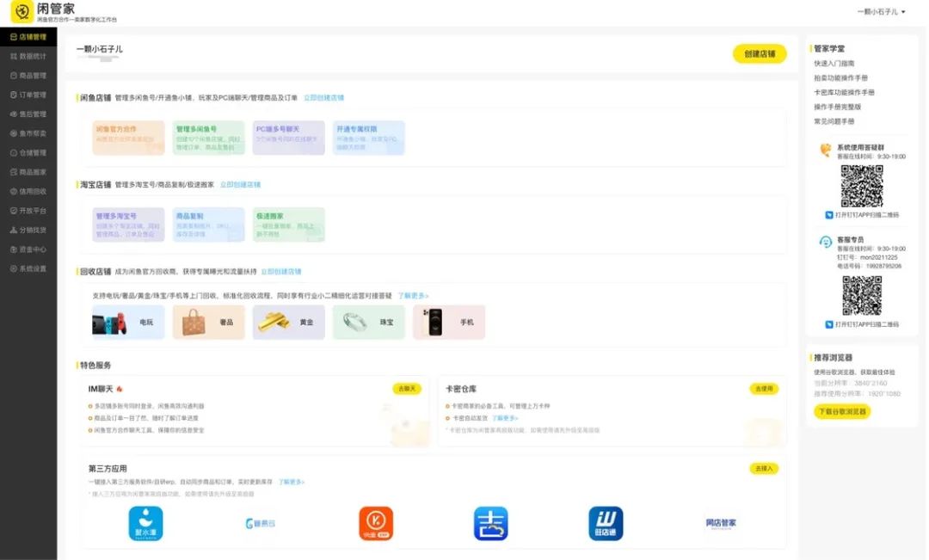
Task: Open 商品搬家 in the sidebar
Action: point(28,172)
